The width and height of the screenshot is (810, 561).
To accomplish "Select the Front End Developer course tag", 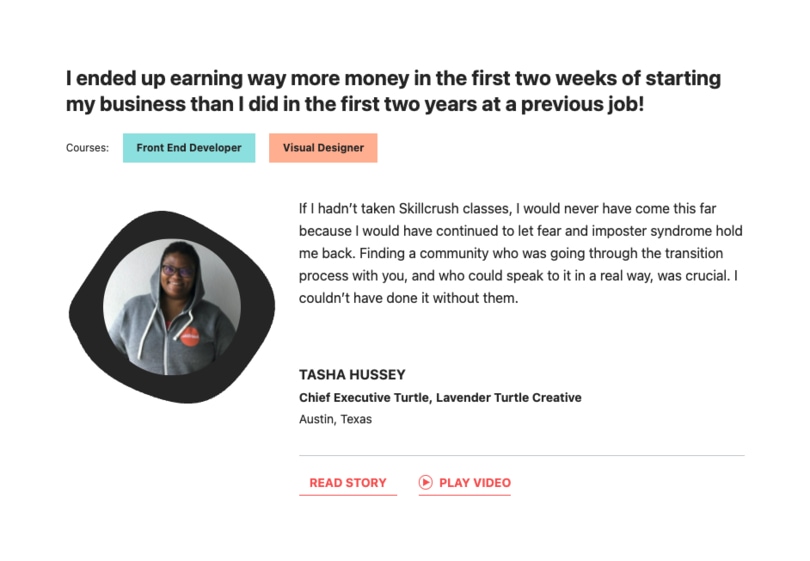I will (189, 148).
